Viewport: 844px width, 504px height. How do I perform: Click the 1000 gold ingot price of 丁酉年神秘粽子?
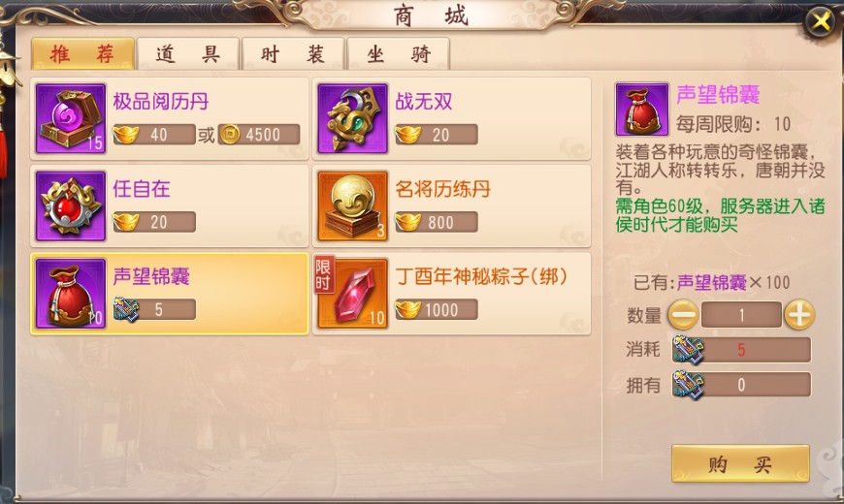pos(436,310)
